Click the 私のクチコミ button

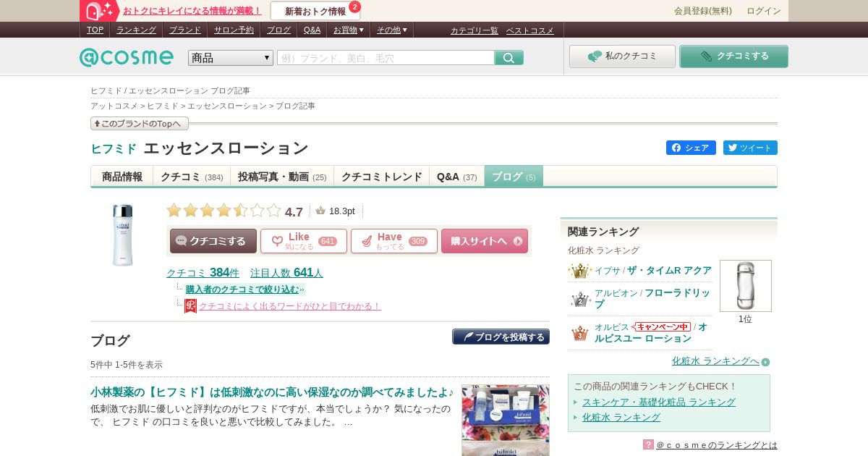click(622, 56)
